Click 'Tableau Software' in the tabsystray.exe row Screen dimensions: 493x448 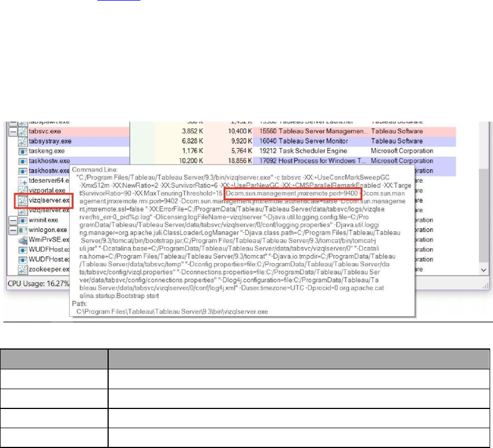(x=397, y=141)
